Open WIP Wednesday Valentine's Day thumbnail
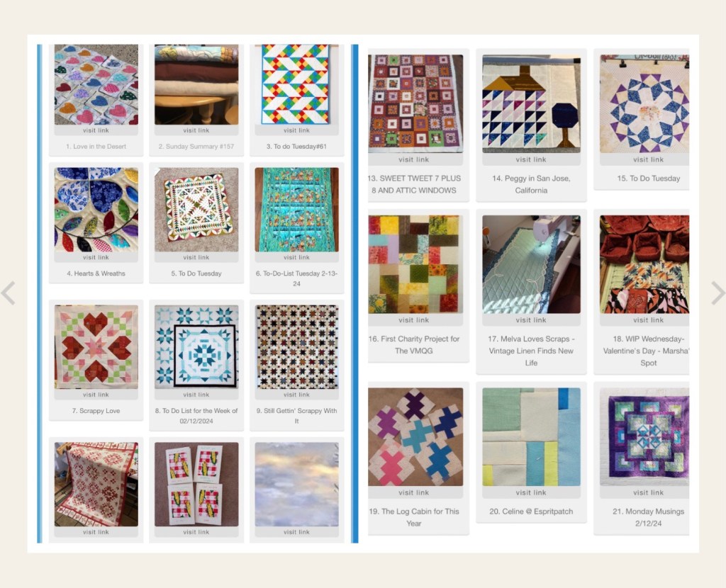Viewport: 726px width, 588px height. [644, 264]
